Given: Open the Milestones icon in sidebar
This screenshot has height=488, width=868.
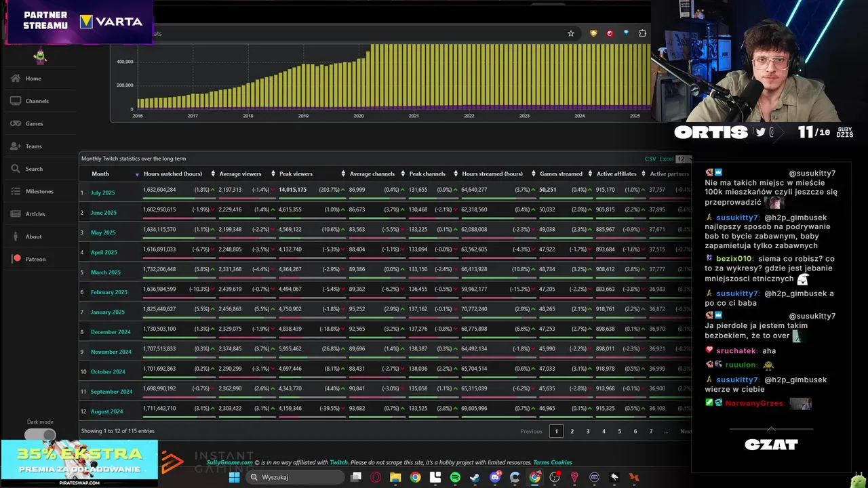Looking at the screenshot, I should 15,191.
